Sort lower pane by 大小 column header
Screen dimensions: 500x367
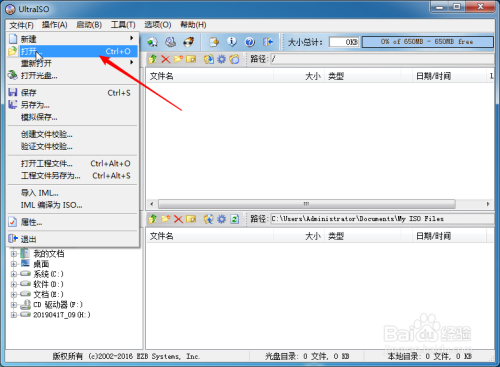(x=299, y=236)
